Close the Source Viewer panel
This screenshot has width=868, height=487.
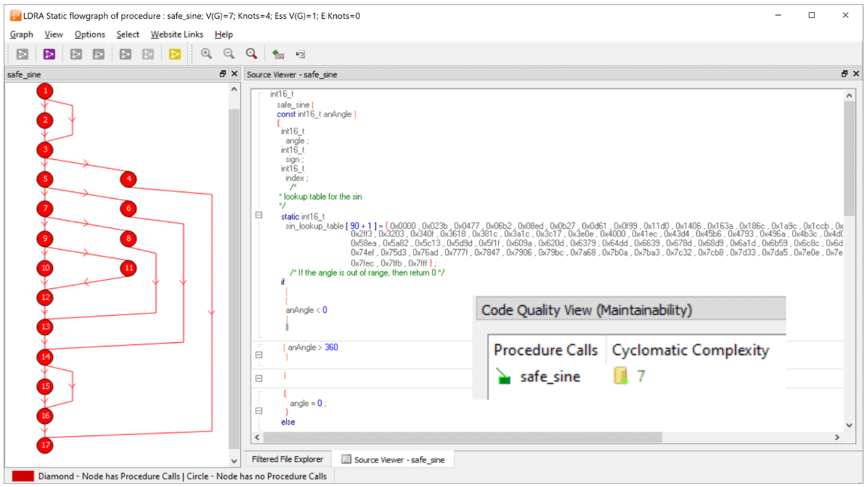pyautogui.click(x=856, y=74)
